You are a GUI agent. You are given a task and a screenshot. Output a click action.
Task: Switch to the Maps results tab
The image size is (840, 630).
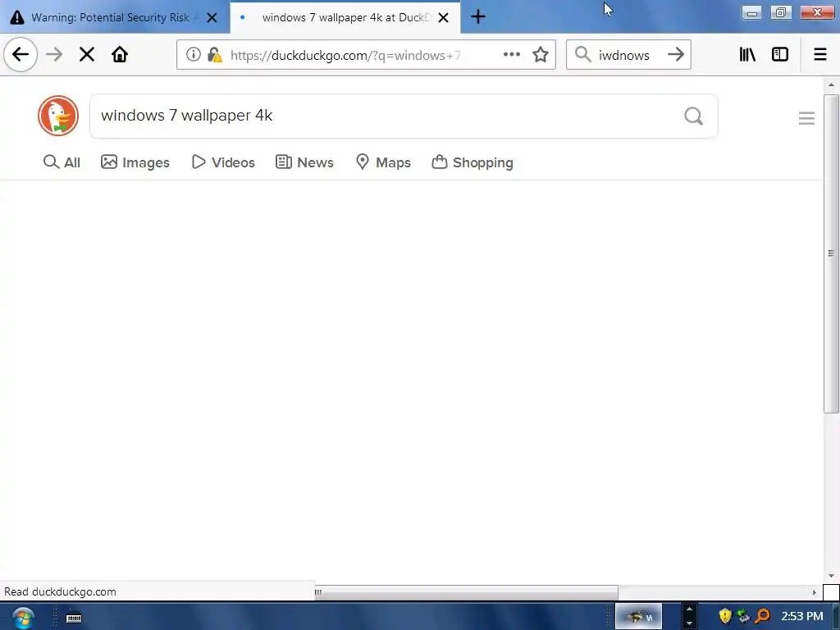(x=383, y=162)
